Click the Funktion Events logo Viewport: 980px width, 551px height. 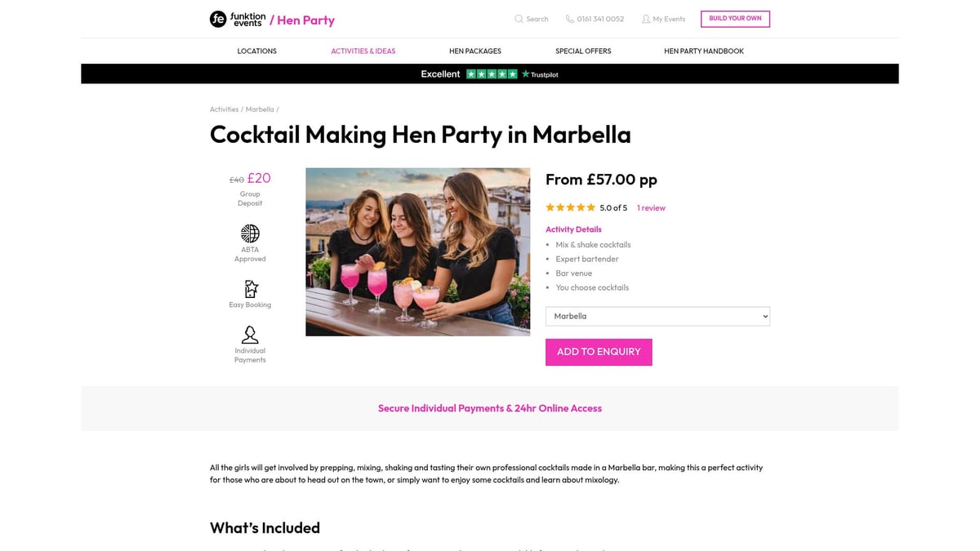[x=235, y=19]
